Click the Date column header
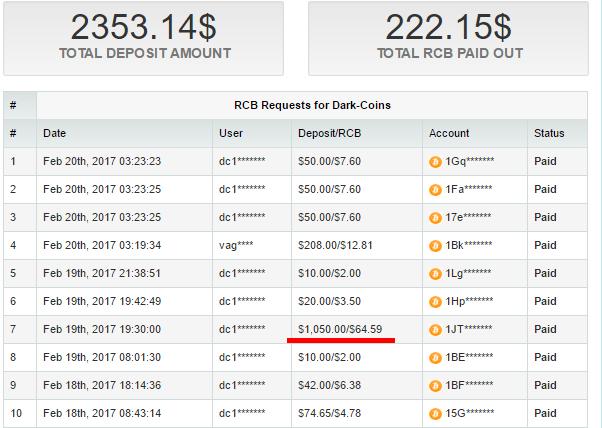Screen dimensions: 602x428 coord(54,133)
